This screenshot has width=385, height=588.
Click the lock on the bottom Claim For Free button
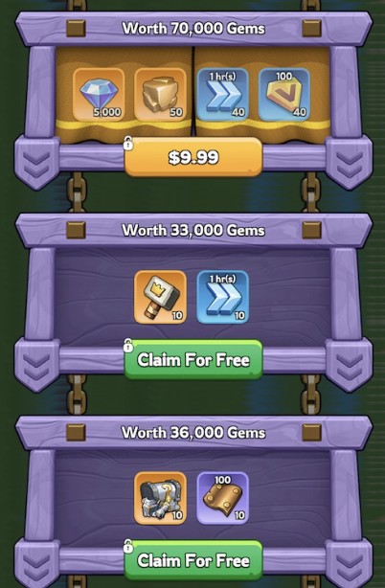(128, 546)
